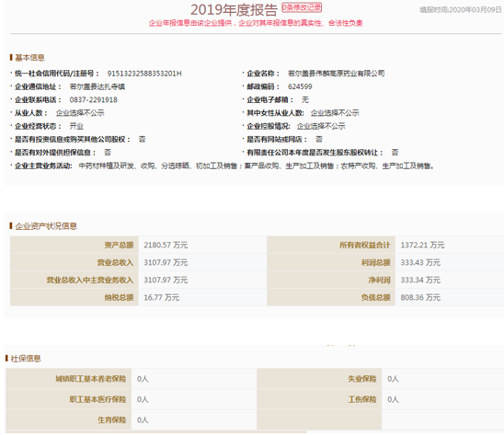Select the address value 若尔盖县达扎寺镇
The width and height of the screenshot is (504, 435).
(x=97, y=86)
